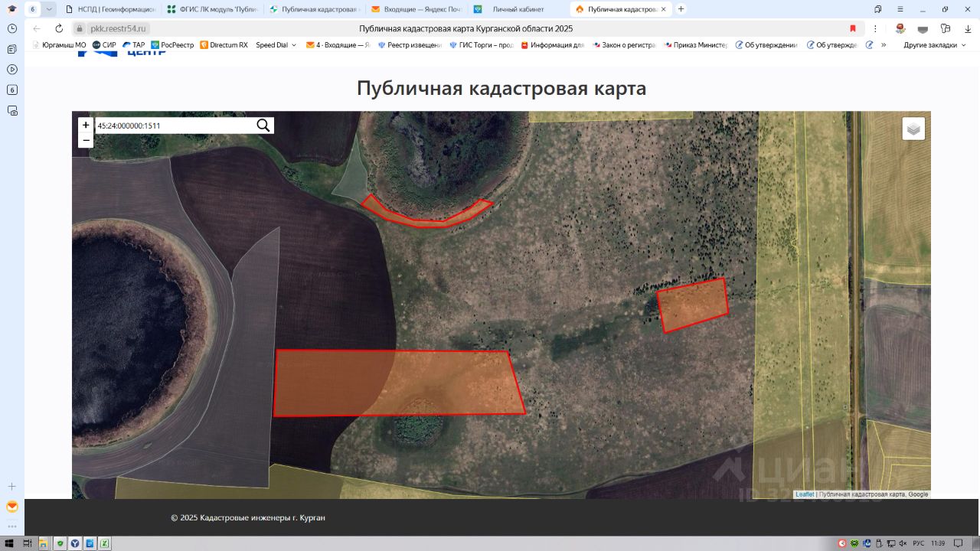The height and width of the screenshot is (551, 980).
Task: Open the Directum RX bookmark
Action: click(224, 45)
